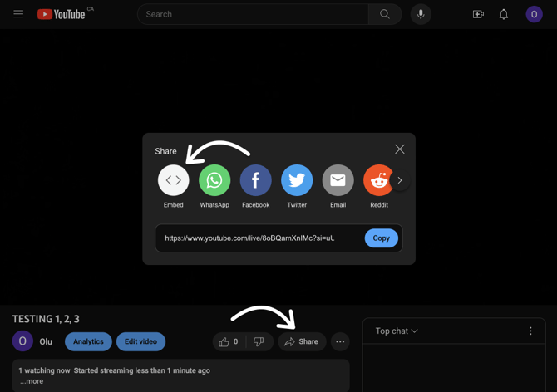
Task: Start voice search with microphone
Action: (421, 14)
